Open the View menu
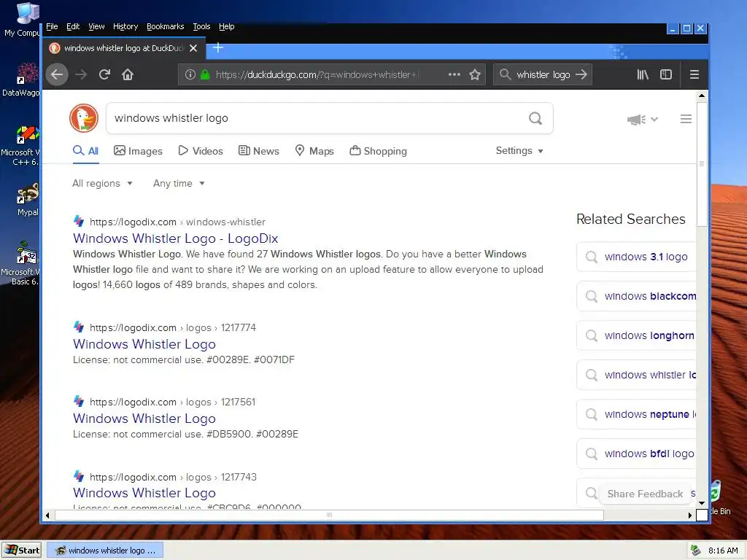The image size is (747, 560). pos(96,27)
